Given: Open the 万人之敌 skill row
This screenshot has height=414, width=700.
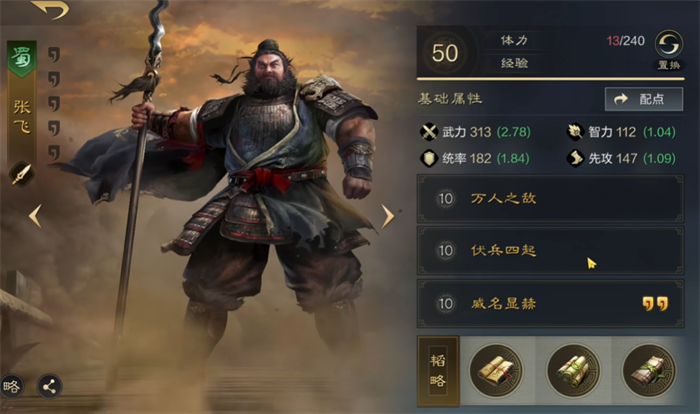Looking at the screenshot, I should coord(550,199).
